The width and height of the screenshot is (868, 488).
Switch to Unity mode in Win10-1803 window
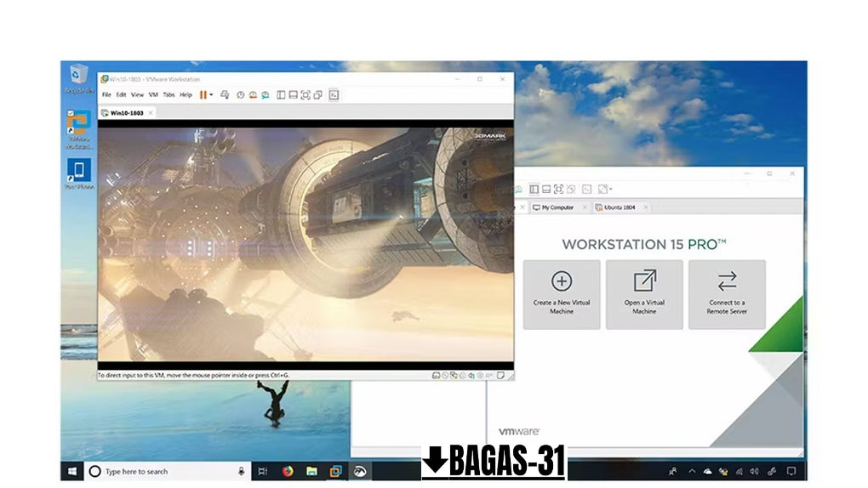click(x=317, y=94)
